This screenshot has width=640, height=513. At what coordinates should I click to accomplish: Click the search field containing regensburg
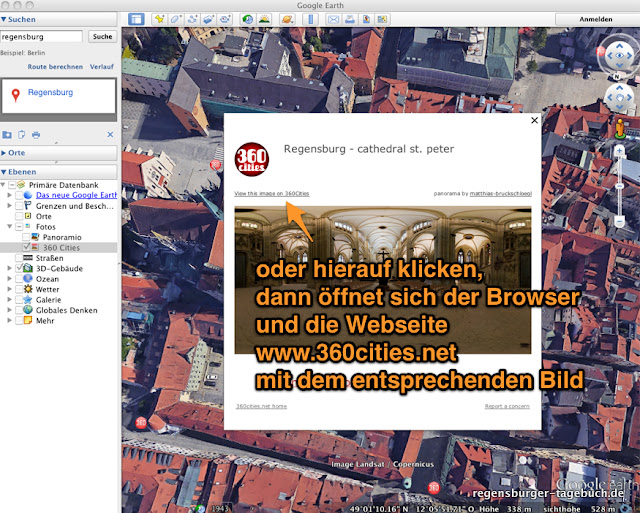pyautogui.click(x=41, y=36)
